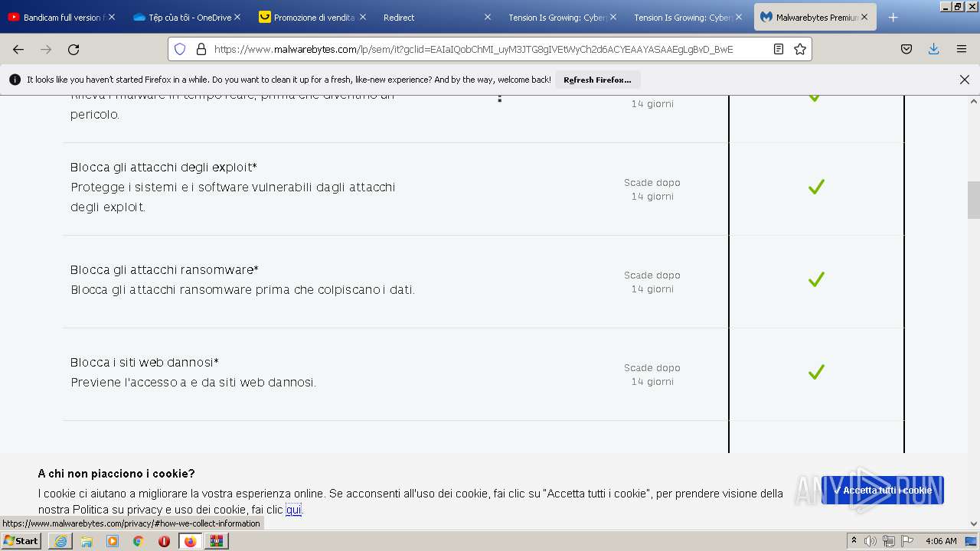The image size is (980, 551).
Task: Click 'Scade dopo 14 giorni' in exploit row
Action: (652, 189)
